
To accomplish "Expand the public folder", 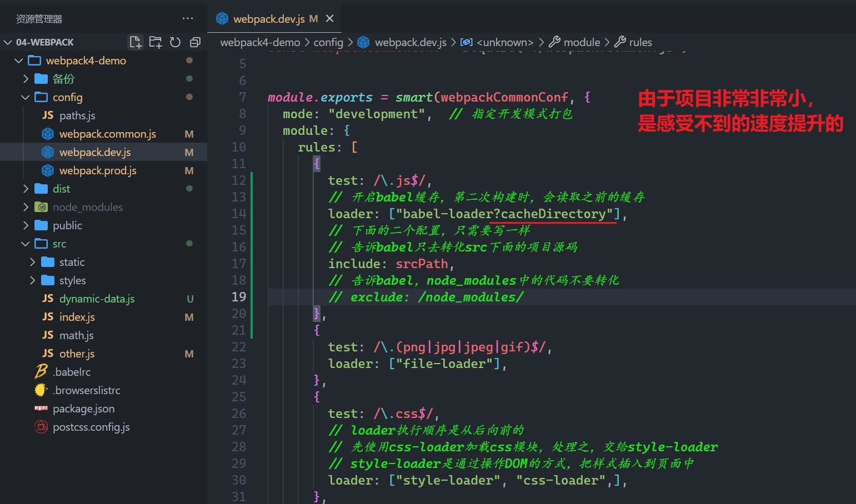I will [x=26, y=225].
